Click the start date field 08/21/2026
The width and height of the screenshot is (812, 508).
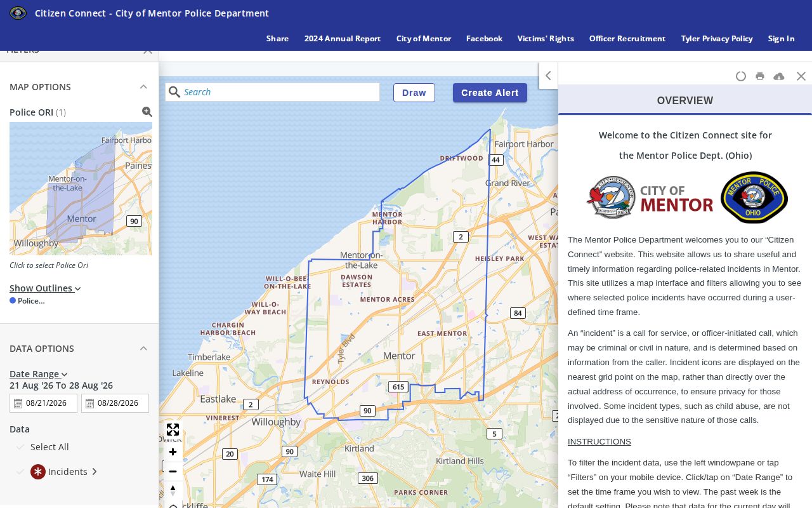(x=43, y=403)
